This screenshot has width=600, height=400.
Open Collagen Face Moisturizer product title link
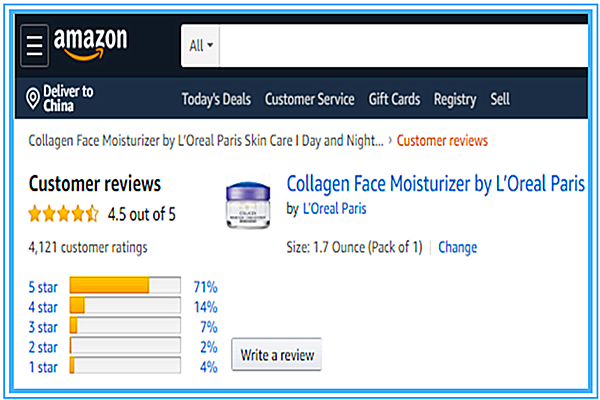(x=435, y=184)
